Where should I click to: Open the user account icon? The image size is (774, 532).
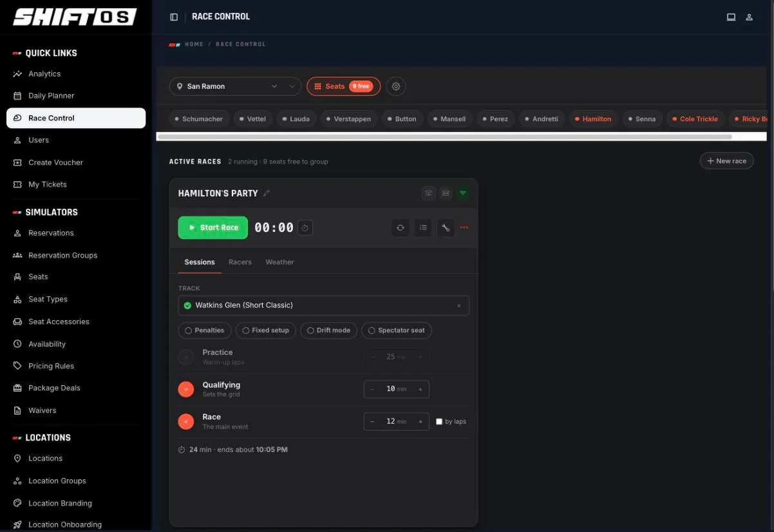tap(750, 17)
